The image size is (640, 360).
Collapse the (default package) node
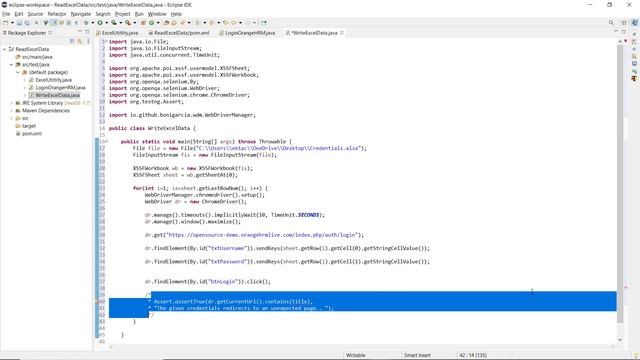[18, 72]
